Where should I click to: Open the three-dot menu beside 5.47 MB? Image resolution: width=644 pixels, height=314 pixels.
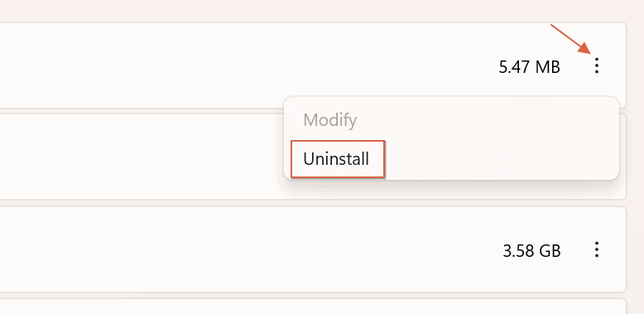tap(597, 65)
